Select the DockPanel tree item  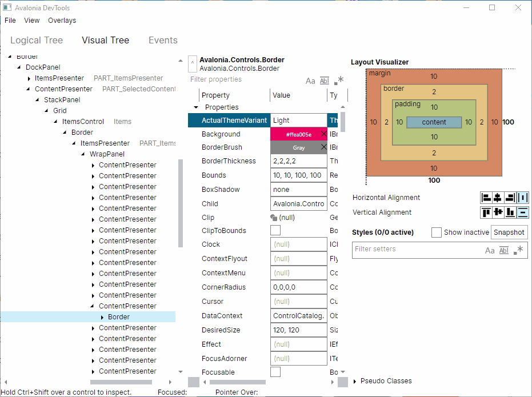(43, 67)
